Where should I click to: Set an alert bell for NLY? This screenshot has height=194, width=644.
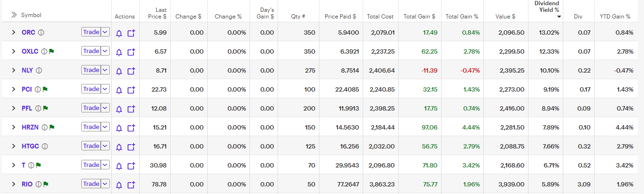click(x=119, y=71)
